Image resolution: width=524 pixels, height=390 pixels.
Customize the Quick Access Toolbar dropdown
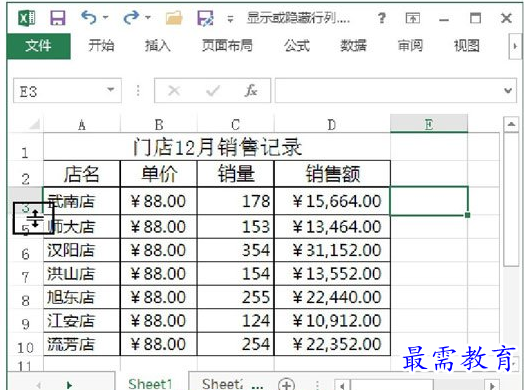[x=230, y=19]
